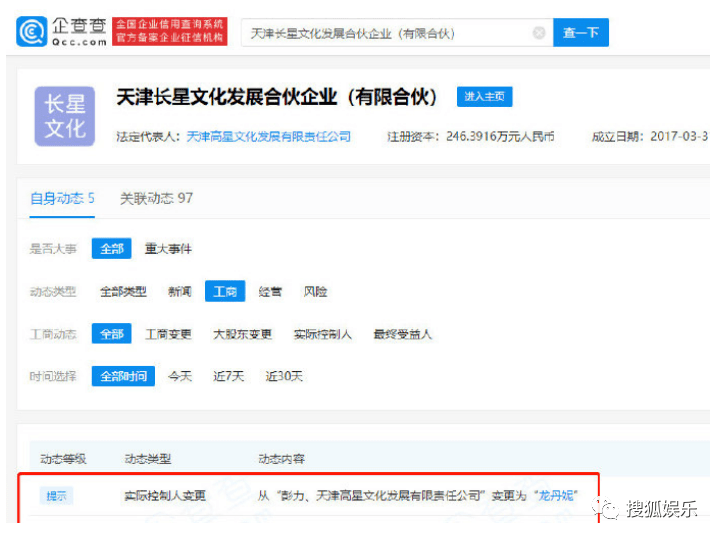721x541 pixels.
Task: Select the 工商变更 filter
Action: click(x=168, y=334)
